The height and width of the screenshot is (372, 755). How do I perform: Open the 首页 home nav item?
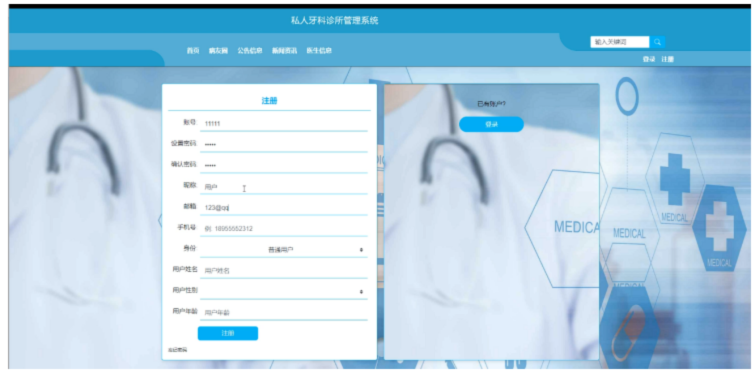pyautogui.click(x=193, y=51)
